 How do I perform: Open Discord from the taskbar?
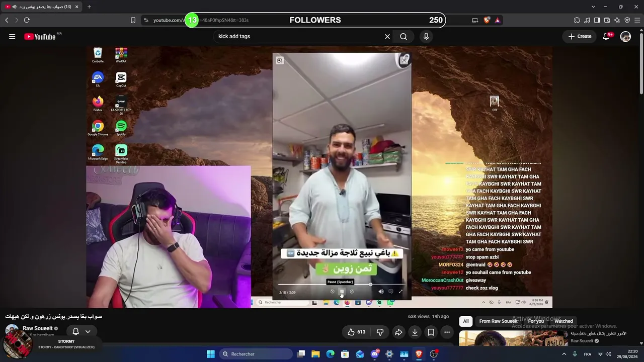pyautogui.click(x=375, y=354)
